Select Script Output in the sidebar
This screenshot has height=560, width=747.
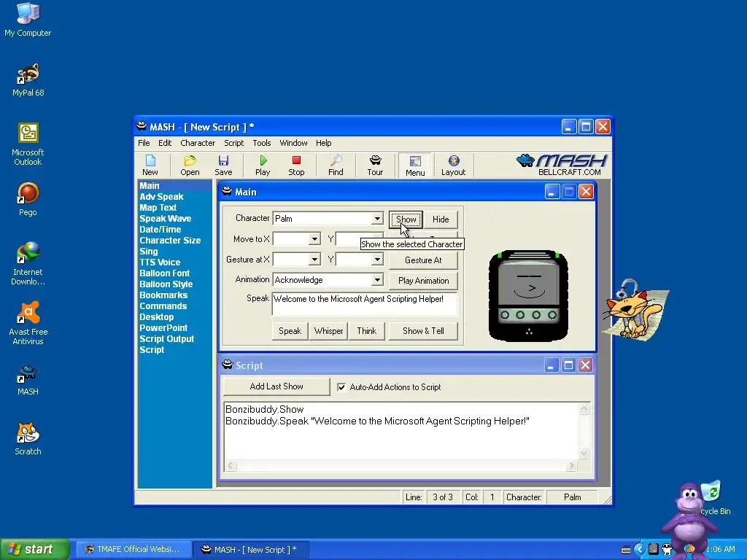click(x=167, y=339)
